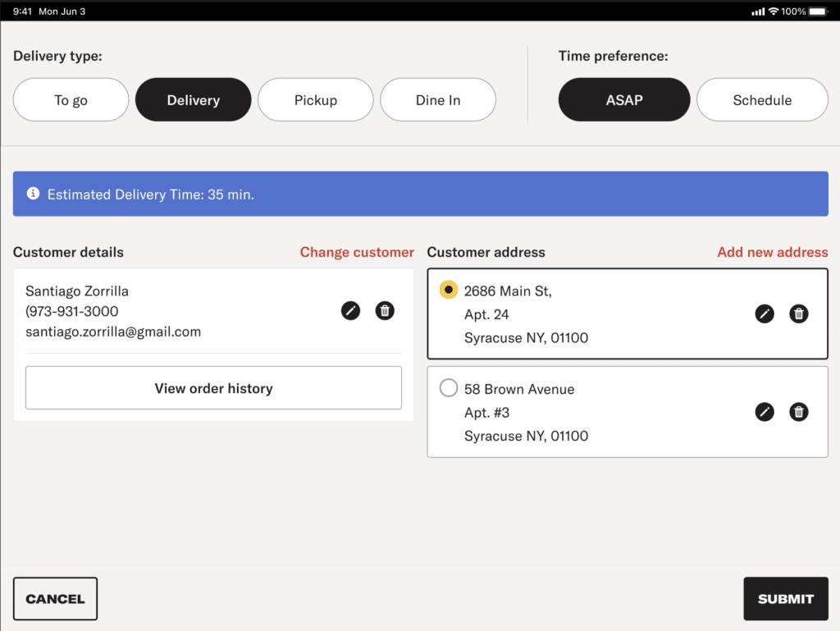Viewport: 840px width, 631px height.
Task: Delete the 58 Brown Avenue address
Action: (x=799, y=412)
